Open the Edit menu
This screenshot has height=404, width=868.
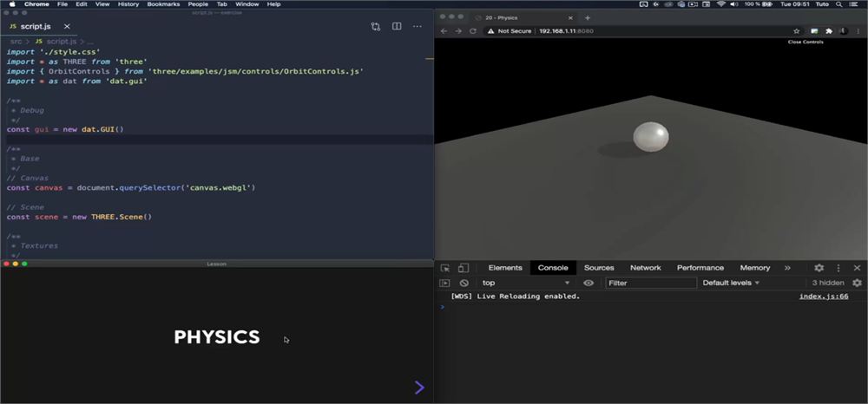click(x=82, y=3)
